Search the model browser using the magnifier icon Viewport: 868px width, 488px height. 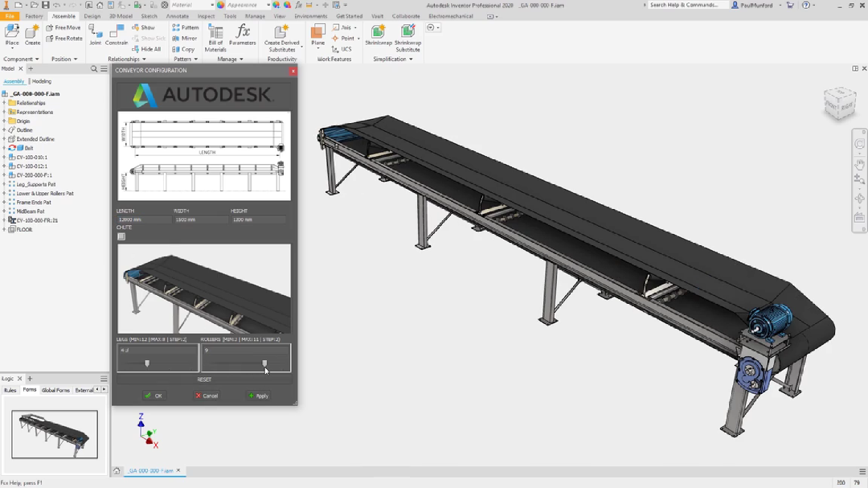pos(94,69)
